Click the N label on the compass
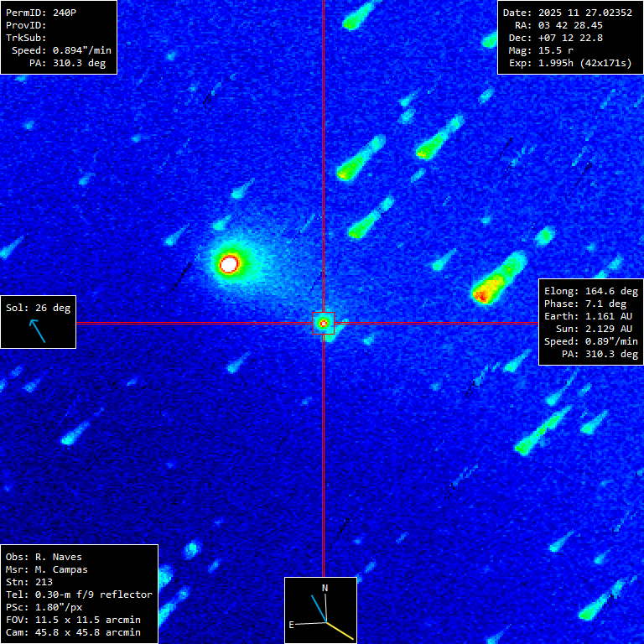644x644 pixels. tap(325, 588)
